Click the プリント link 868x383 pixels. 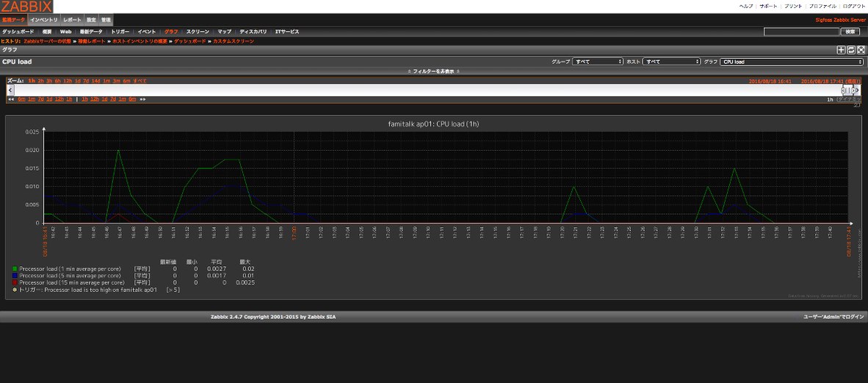click(x=793, y=6)
